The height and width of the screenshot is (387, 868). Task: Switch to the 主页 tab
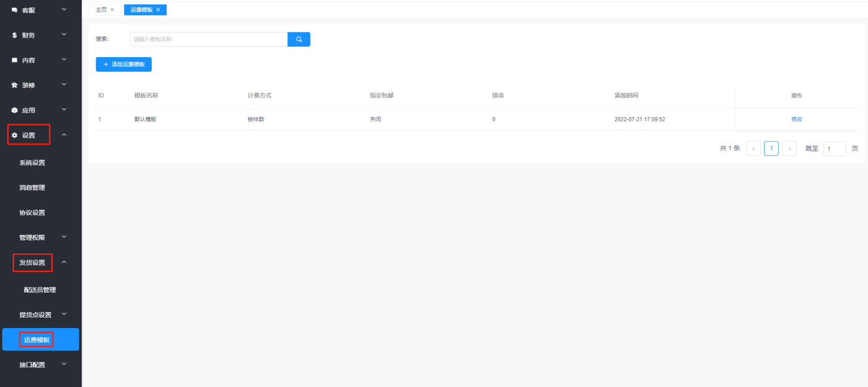coord(101,10)
